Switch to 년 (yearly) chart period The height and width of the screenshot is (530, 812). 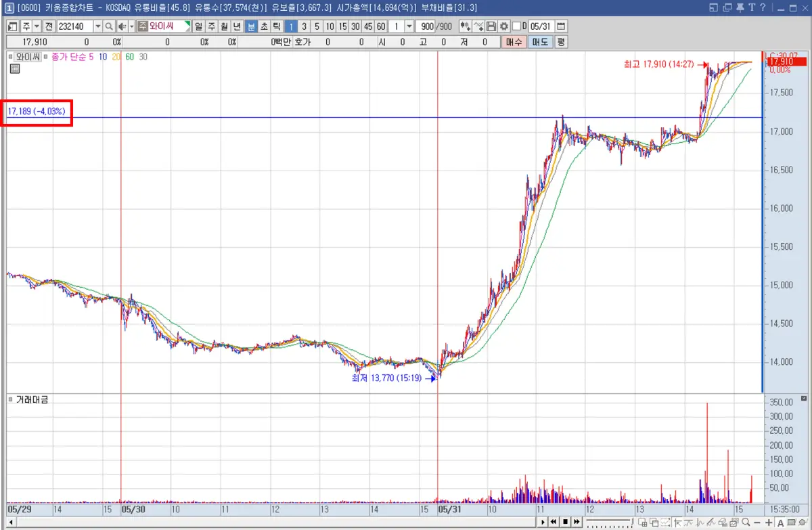click(x=236, y=26)
